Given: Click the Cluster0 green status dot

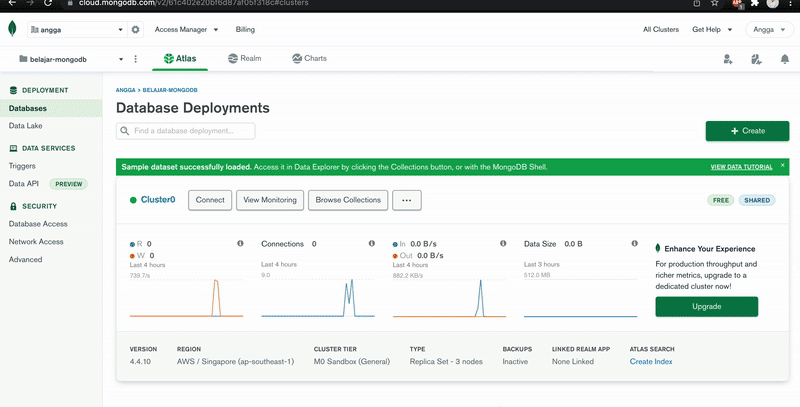Looking at the screenshot, I should pyautogui.click(x=133, y=200).
